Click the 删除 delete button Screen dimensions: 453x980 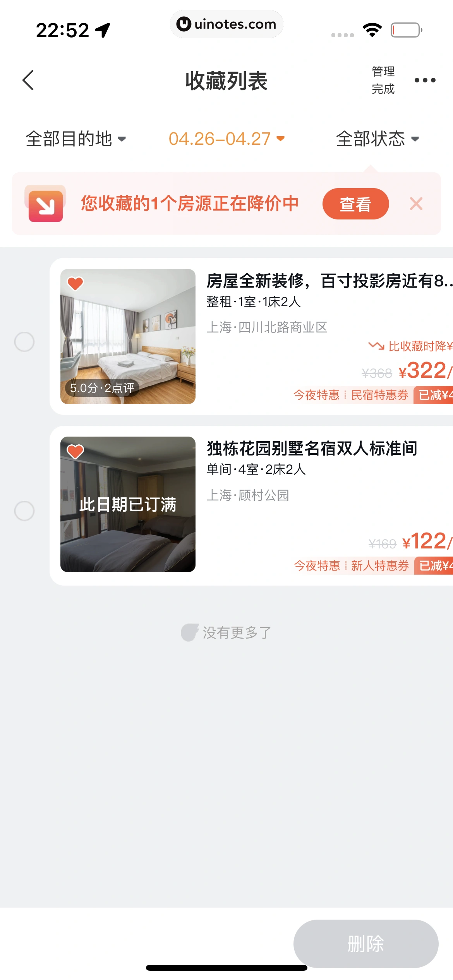[366, 944]
